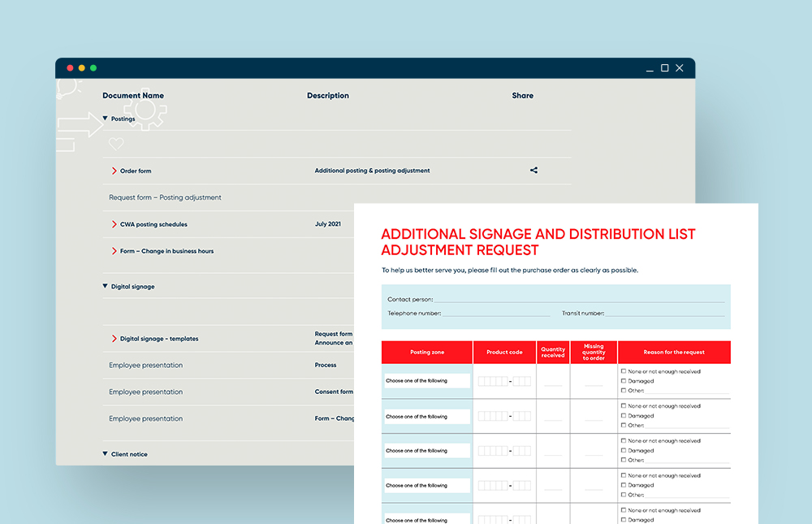Check 'Other' in the fourth form row
812x524 pixels.
624,495
